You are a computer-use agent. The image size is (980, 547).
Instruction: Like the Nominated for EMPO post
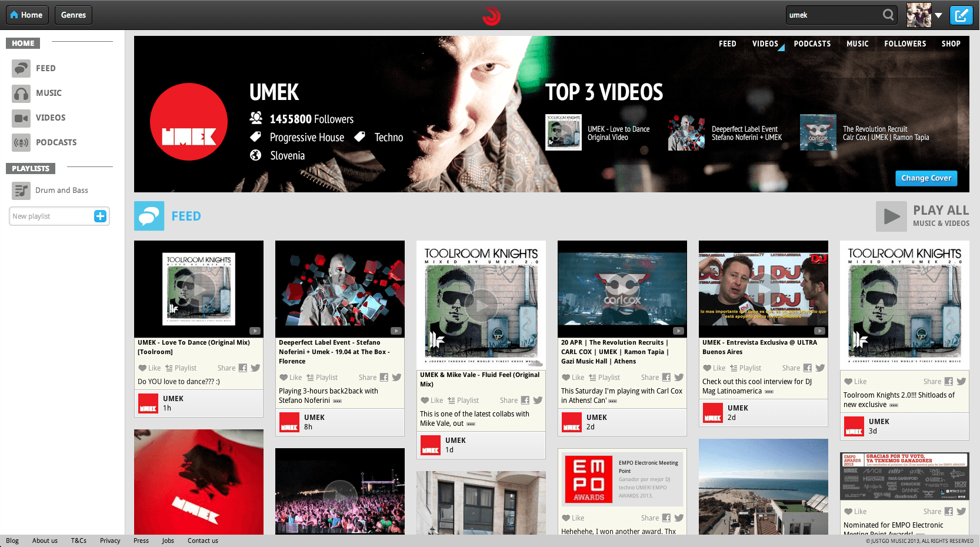pyautogui.click(x=855, y=512)
